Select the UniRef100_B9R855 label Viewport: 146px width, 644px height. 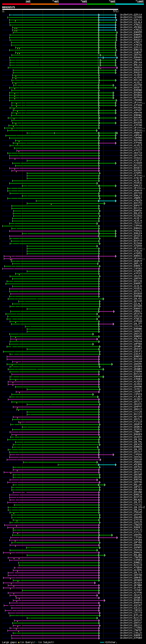pyautogui.click(x=131, y=32)
